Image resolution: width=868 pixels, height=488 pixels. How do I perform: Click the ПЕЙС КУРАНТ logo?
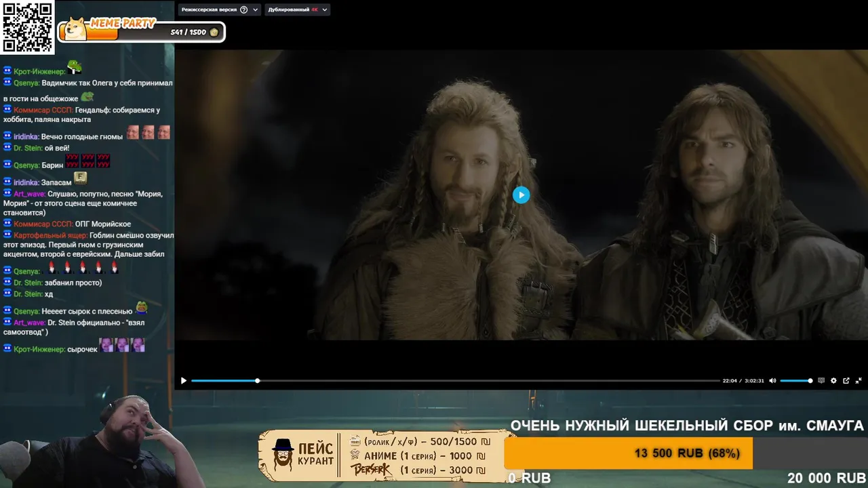(x=304, y=455)
